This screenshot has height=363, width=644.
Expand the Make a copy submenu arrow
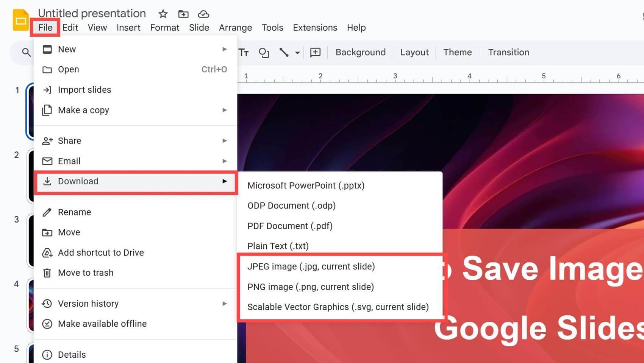[x=225, y=110]
